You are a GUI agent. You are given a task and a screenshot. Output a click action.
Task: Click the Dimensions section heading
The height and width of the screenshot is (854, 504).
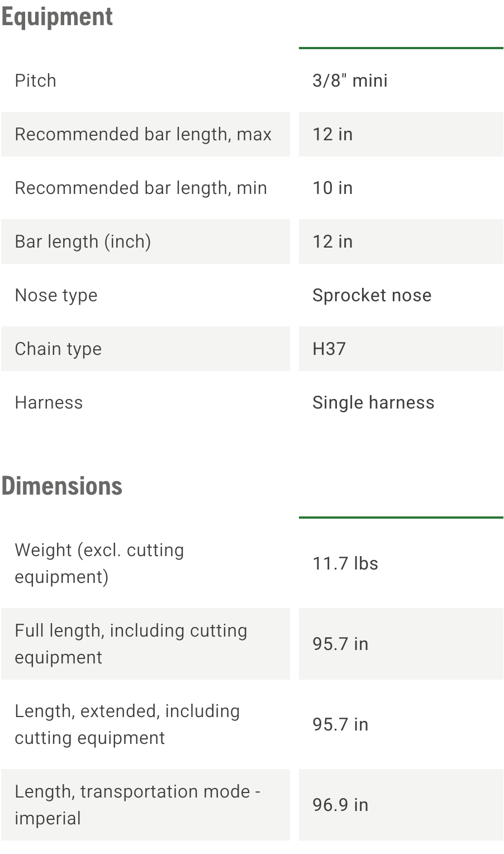(62, 486)
